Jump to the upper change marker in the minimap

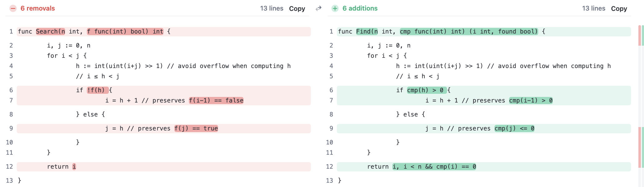(641, 35)
